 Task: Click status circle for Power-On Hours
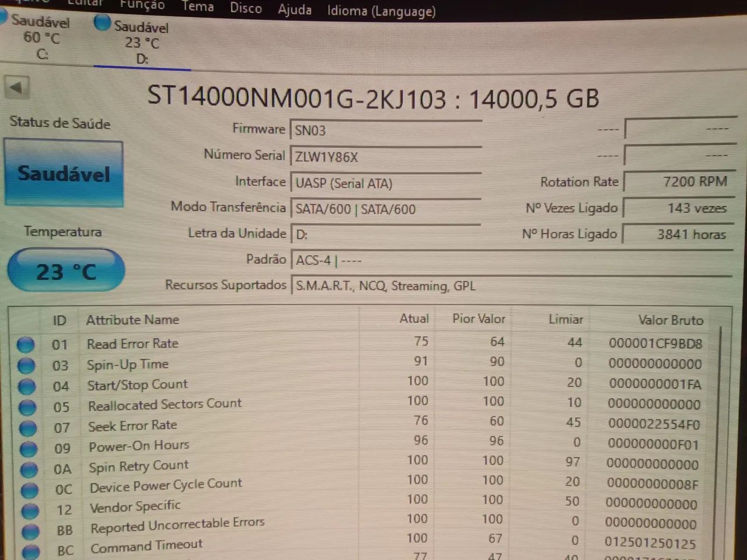[29, 449]
